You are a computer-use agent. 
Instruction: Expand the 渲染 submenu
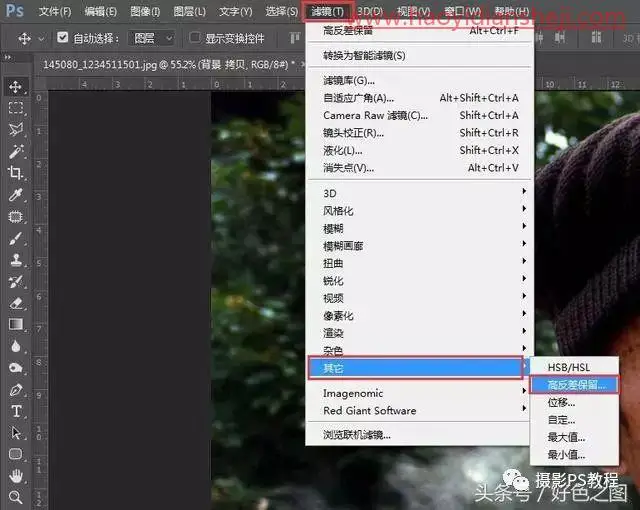click(418, 333)
